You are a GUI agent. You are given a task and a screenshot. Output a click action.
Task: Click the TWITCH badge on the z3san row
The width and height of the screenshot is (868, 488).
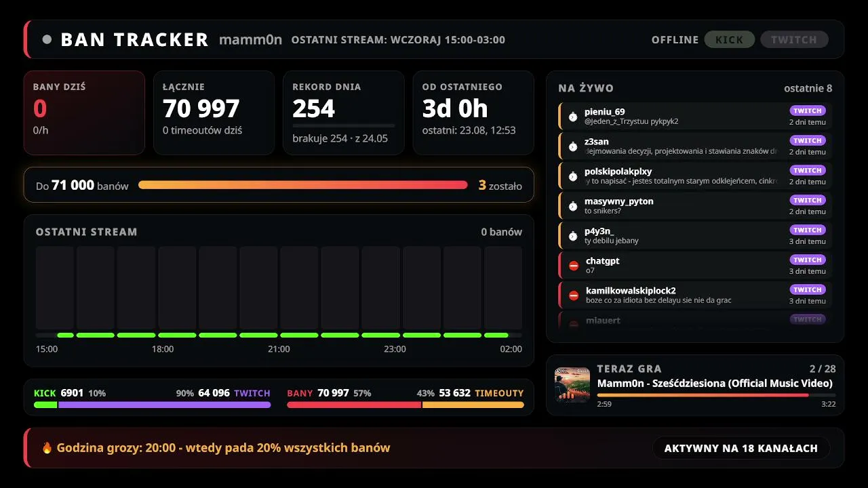pos(808,140)
